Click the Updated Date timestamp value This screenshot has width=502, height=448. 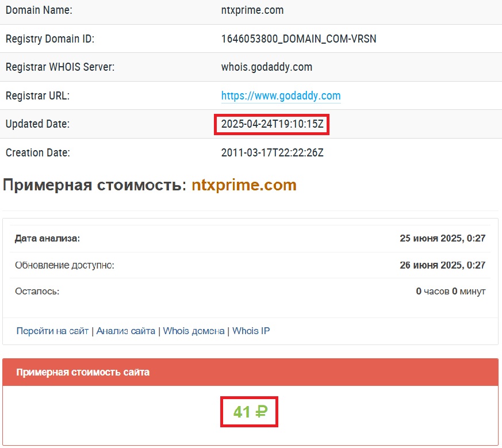271,124
